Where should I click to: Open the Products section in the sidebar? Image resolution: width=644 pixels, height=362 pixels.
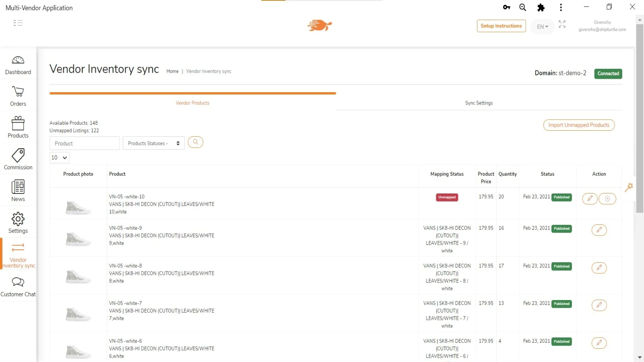click(18, 128)
